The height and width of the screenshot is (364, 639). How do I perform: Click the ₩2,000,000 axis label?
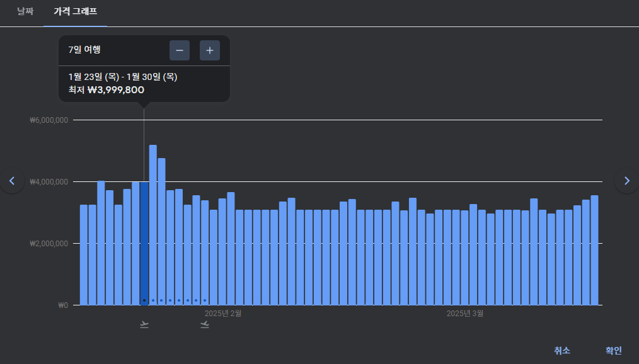point(49,244)
